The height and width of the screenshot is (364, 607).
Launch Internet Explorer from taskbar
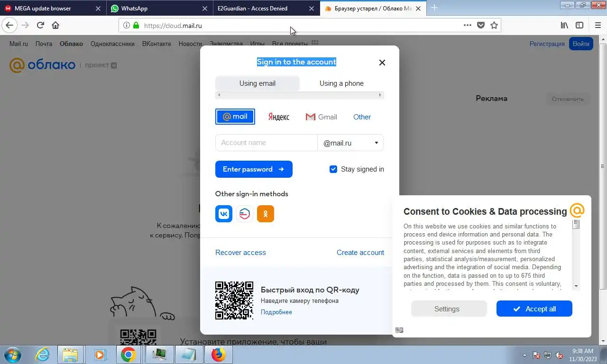tap(42, 355)
